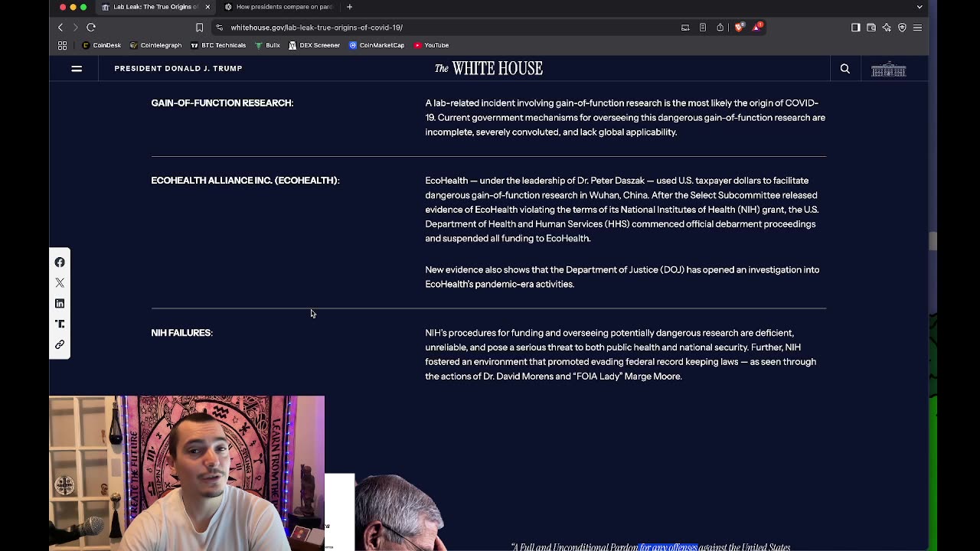Click the page vertical scrollbar thumb
980x551 pixels.
(933, 241)
